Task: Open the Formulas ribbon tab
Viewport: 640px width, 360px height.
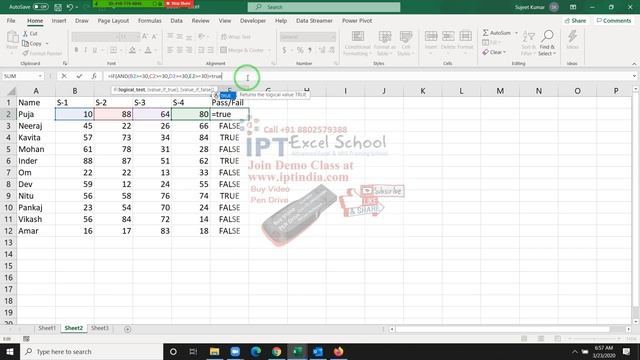Action: (149, 20)
